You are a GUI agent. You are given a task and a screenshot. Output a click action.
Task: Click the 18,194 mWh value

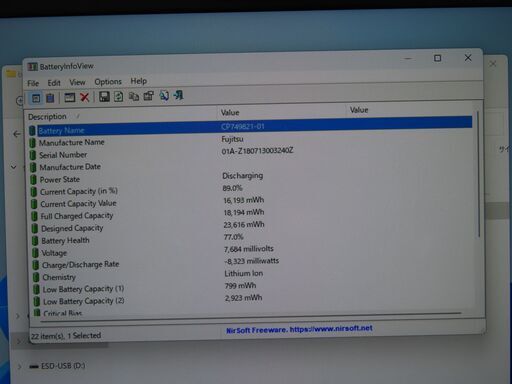pyautogui.click(x=244, y=213)
